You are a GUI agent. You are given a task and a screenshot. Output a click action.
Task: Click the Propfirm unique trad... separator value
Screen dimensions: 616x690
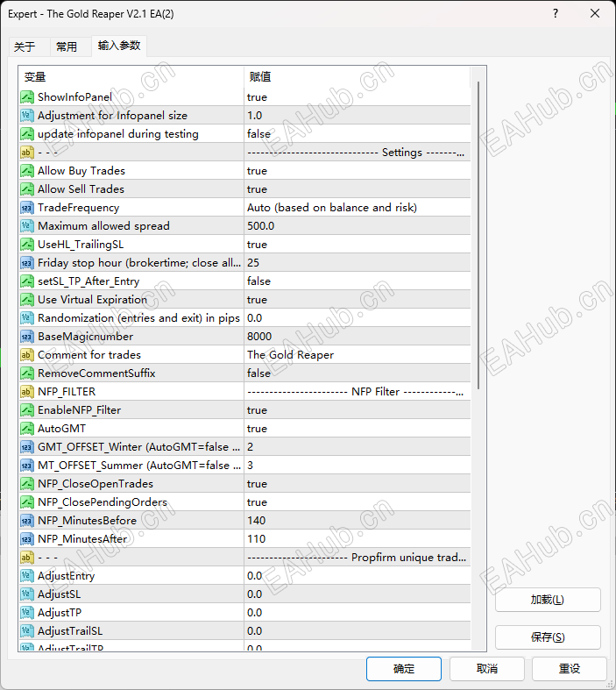[x=357, y=558]
